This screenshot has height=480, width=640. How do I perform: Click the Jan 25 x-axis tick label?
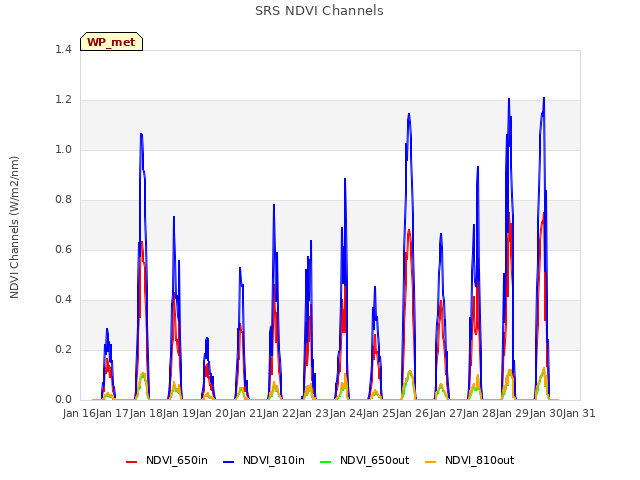[x=379, y=413]
